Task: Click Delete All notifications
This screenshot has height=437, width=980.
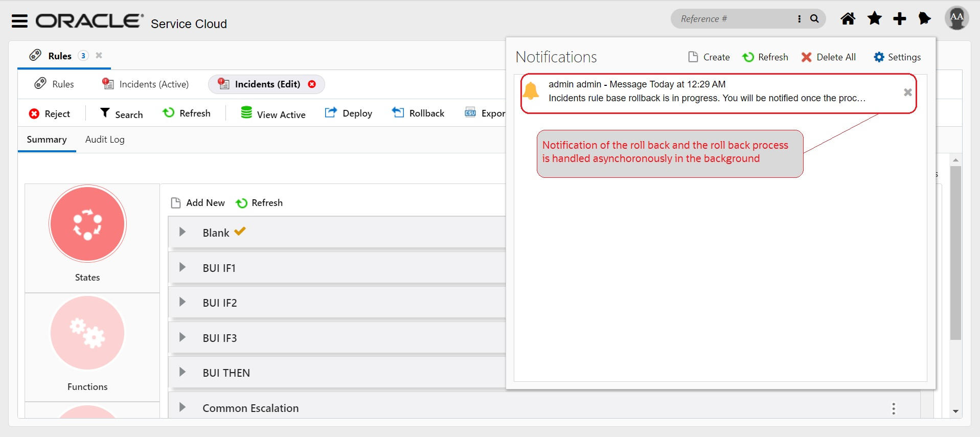Action: click(828, 57)
